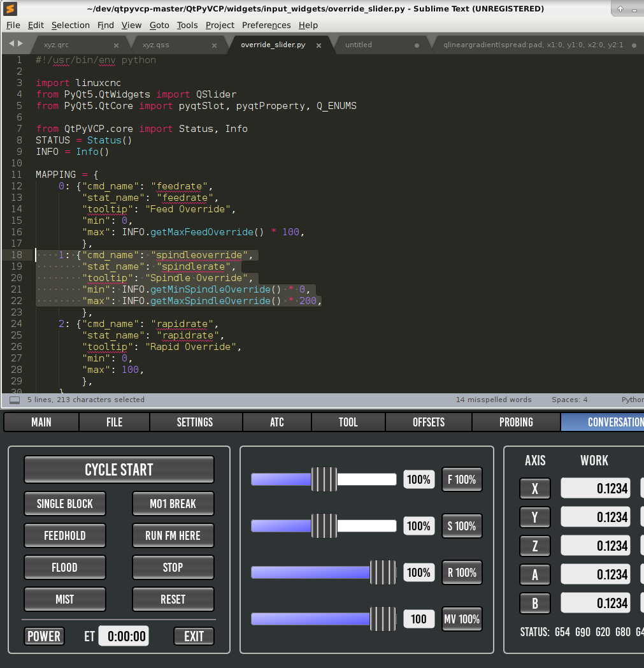Open the PROBING tab
This screenshot has width=644, height=668.
[516, 422]
